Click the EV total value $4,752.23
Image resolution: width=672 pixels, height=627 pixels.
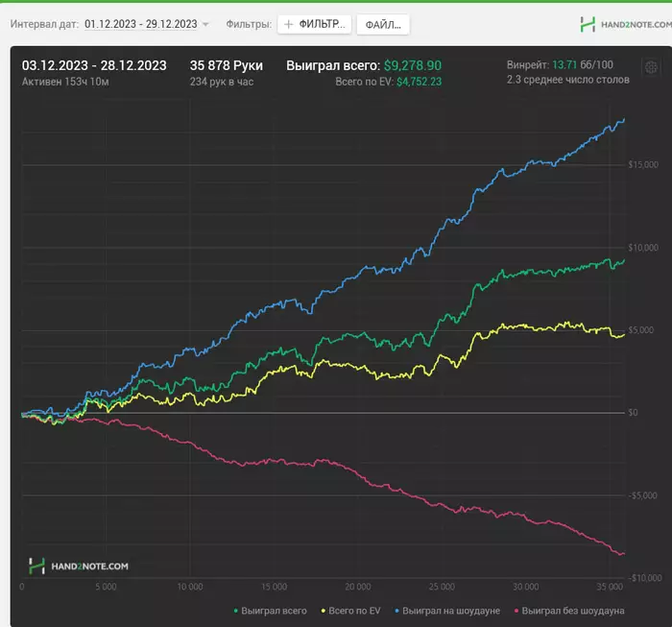419,82
